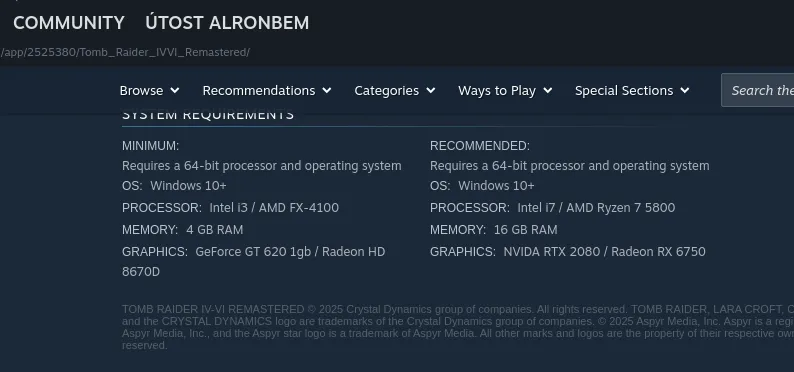This screenshot has width=794, height=372.
Task: Open the Browse store menu
Action: (149, 91)
